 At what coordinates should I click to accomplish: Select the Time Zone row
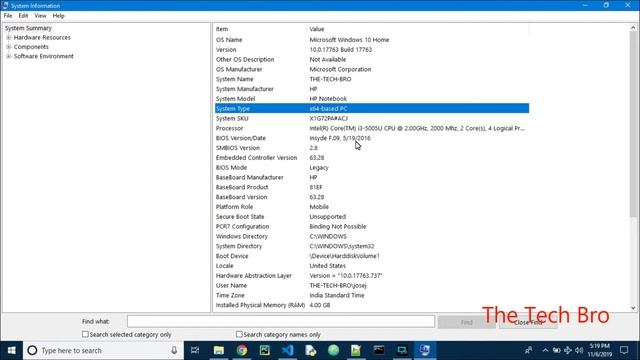click(372, 295)
